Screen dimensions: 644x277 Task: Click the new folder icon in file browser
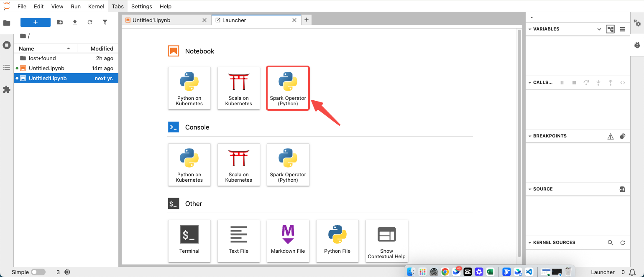60,22
